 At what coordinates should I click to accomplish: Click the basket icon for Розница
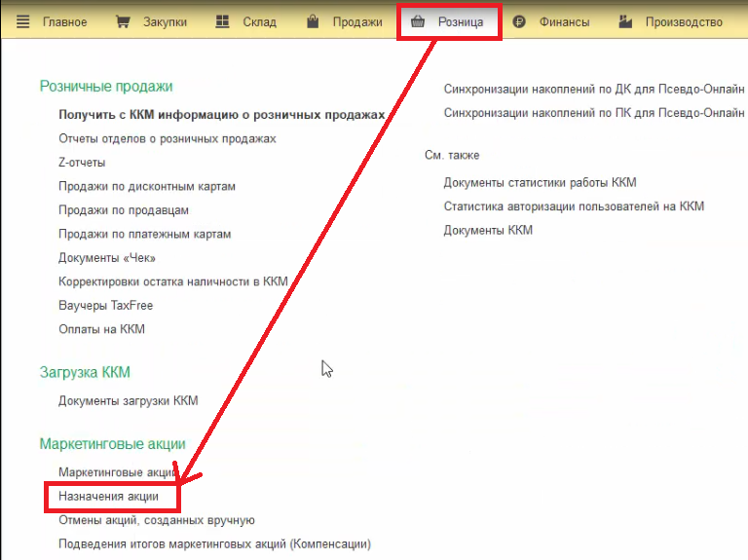pos(418,21)
